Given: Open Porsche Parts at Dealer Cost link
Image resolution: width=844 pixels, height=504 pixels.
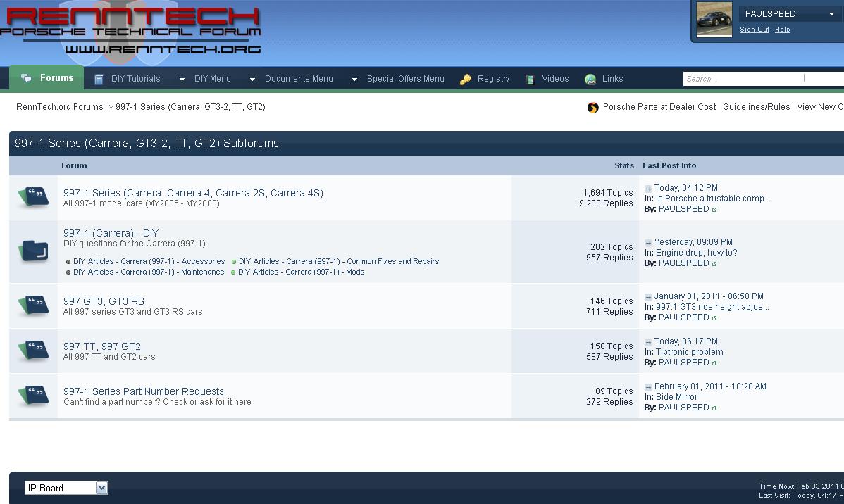Looking at the screenshot, I should click(659, 106).
